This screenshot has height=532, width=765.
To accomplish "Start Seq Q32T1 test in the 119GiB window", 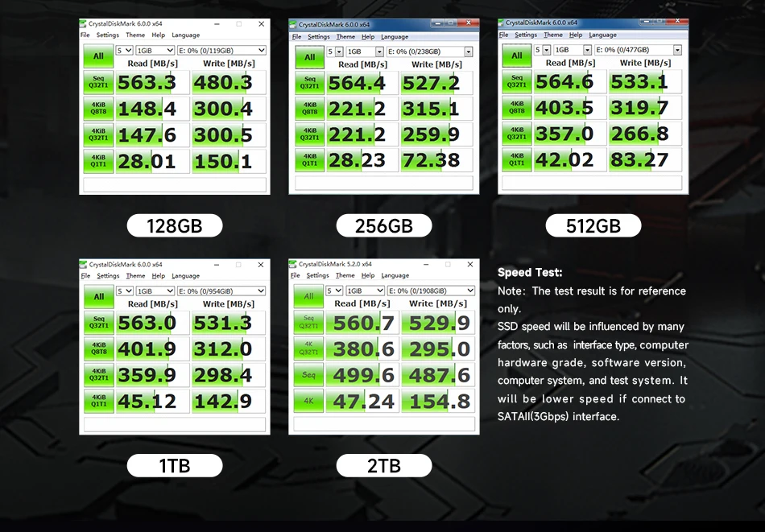I will [x=98, y=82].
